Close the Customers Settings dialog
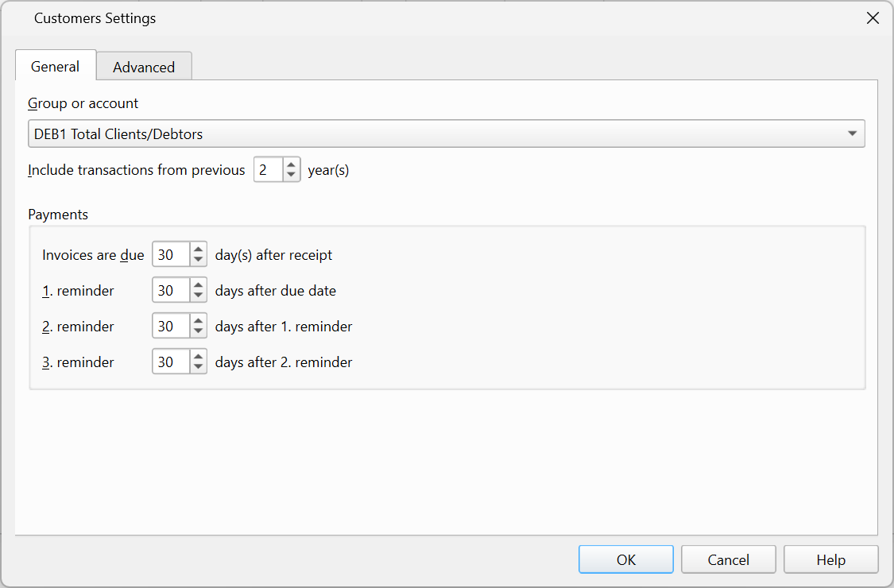The width and height of the screenshot is (894, 588). click(873, 18)
